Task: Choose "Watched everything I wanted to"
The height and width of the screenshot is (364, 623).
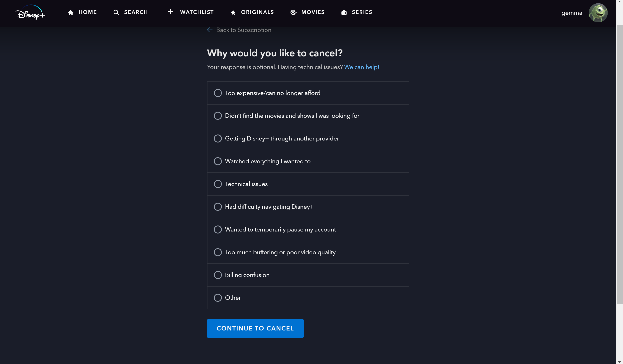Action: click(308, 161)
